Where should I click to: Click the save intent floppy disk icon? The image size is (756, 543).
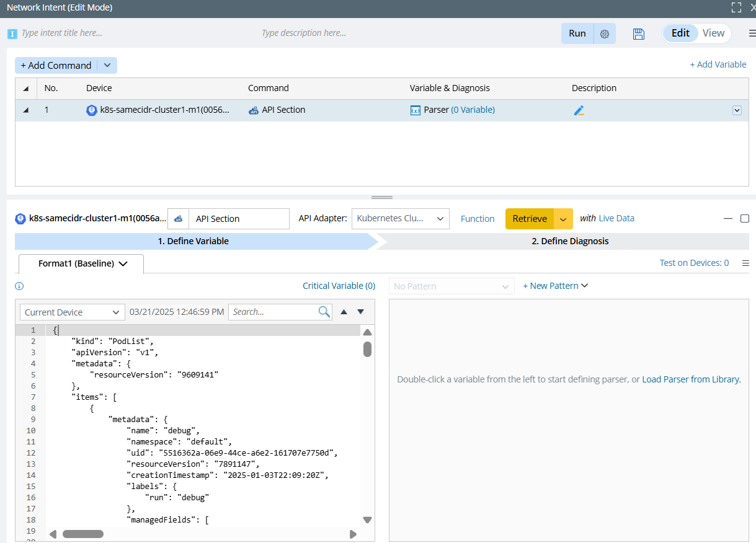[x=639, y=33]
